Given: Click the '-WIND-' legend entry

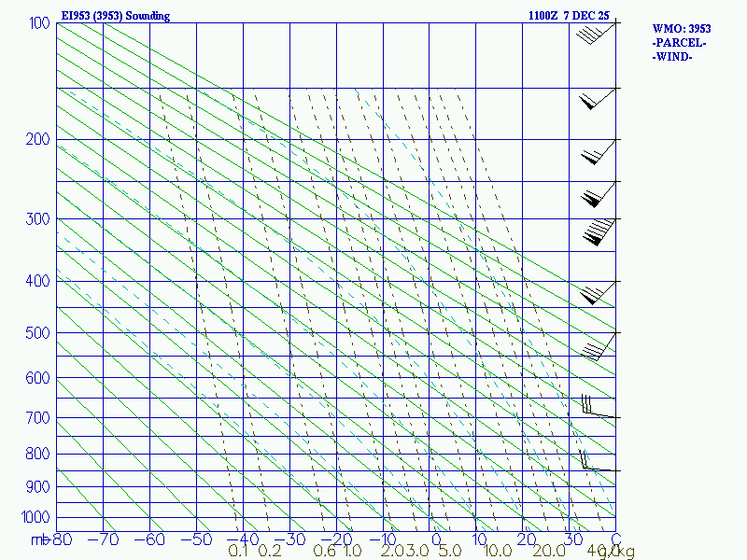Looking at the screenshot, I should click(x=672, y=57).
